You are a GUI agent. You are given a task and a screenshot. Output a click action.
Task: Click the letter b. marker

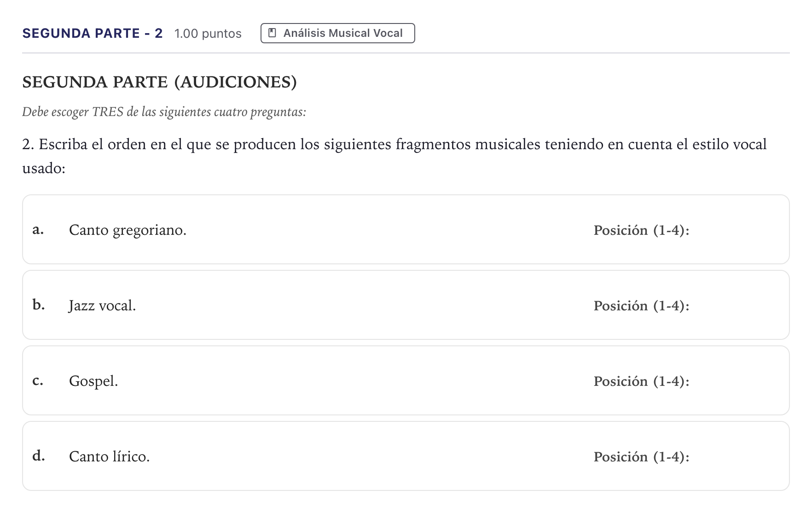point(39,304)
